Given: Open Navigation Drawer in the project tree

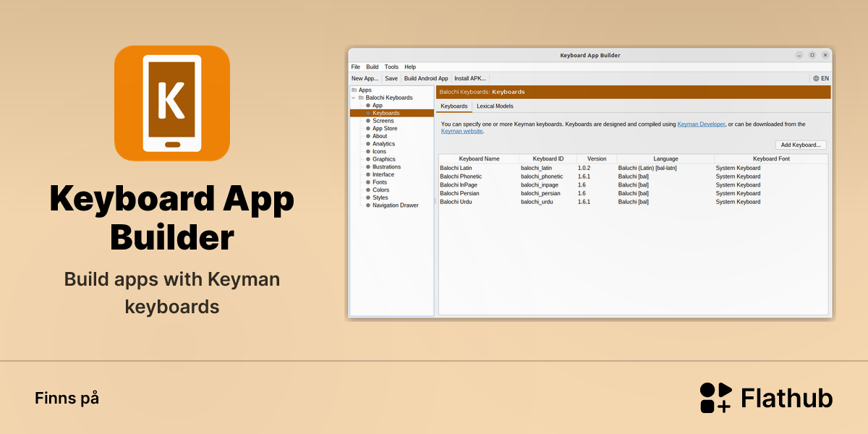Looking at the screenshot, I should (x=395, y=205).
